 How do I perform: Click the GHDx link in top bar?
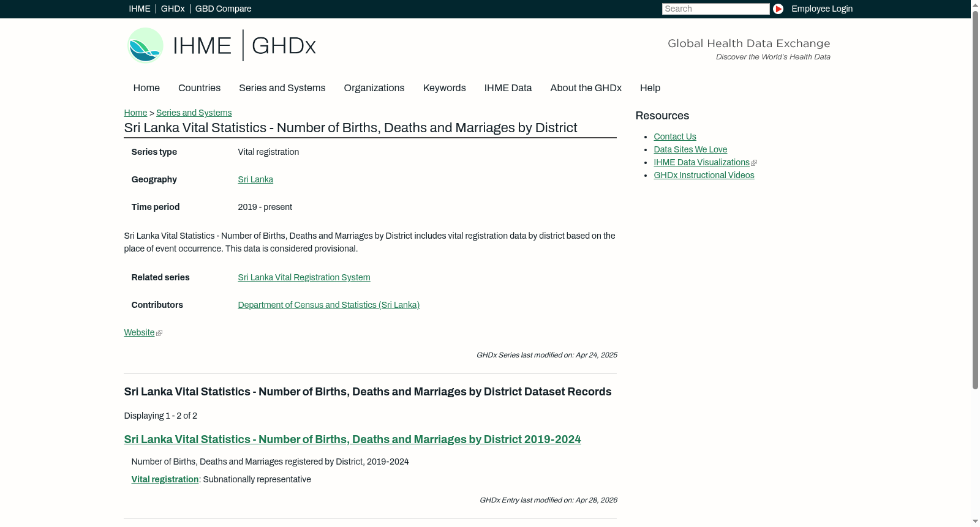pos(173,9)
